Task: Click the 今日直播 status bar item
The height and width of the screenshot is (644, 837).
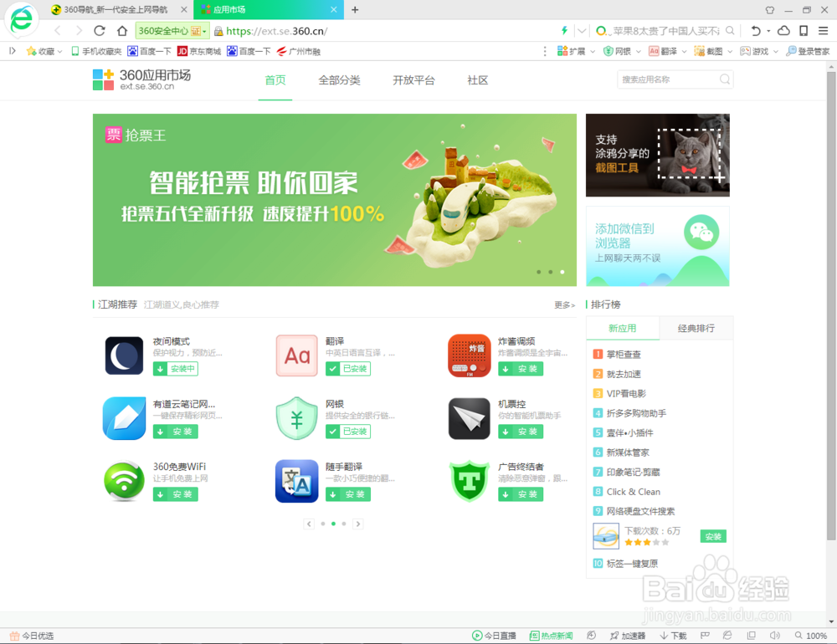Action: pyautogui.click(x=495, y=636)
